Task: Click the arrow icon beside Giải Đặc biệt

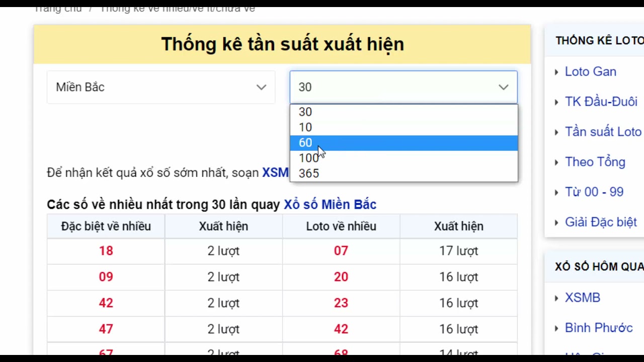Action: (556, 222)
